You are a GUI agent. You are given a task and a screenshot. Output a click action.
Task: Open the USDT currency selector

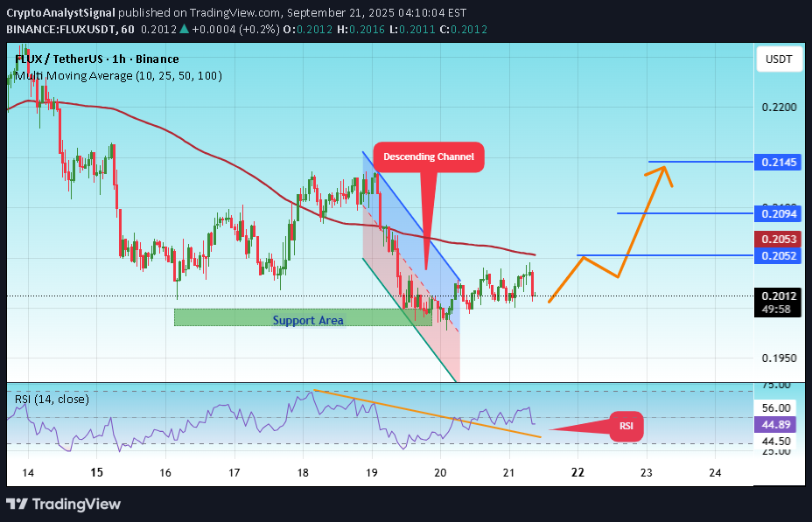(x=778, y=59)
